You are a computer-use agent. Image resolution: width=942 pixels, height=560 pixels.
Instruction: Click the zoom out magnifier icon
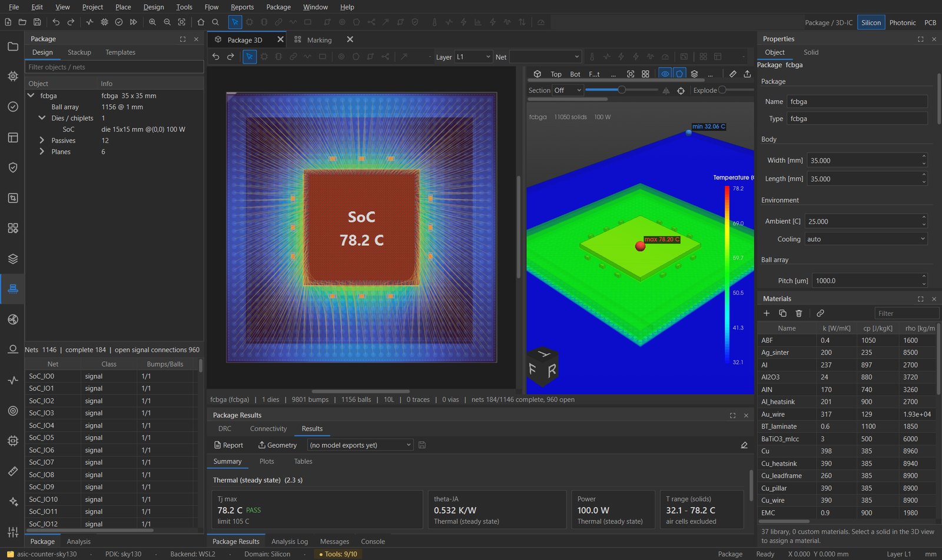pyautogui.click(x=167, y=22)
